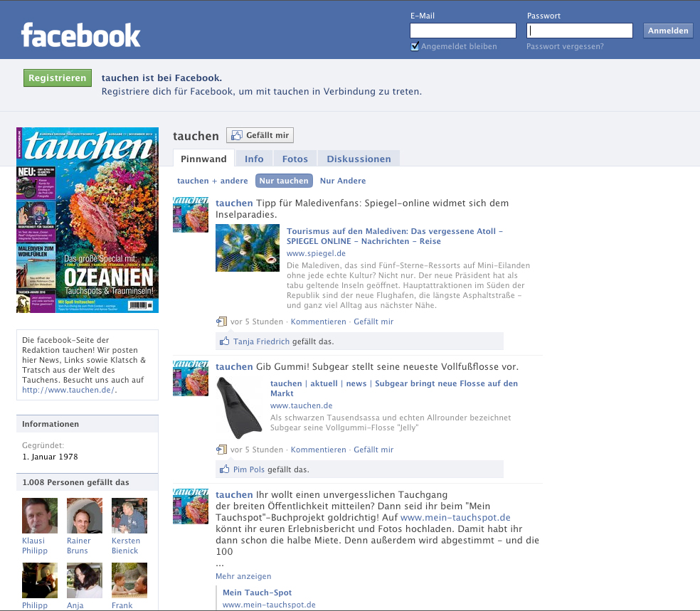Viewport: 700px width, 611px height.
Task: Open Klausi Philipp's profile photo
Action: point(40,516)
